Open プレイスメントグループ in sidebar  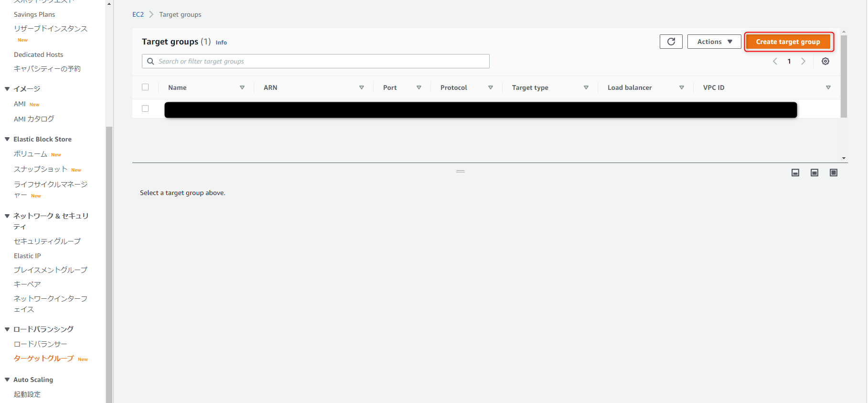(51, 270)
